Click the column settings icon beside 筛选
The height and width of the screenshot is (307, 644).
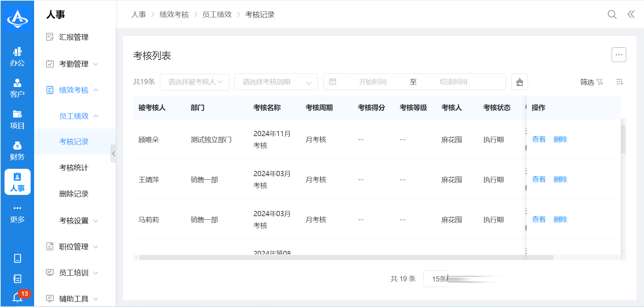coord(619,82)
